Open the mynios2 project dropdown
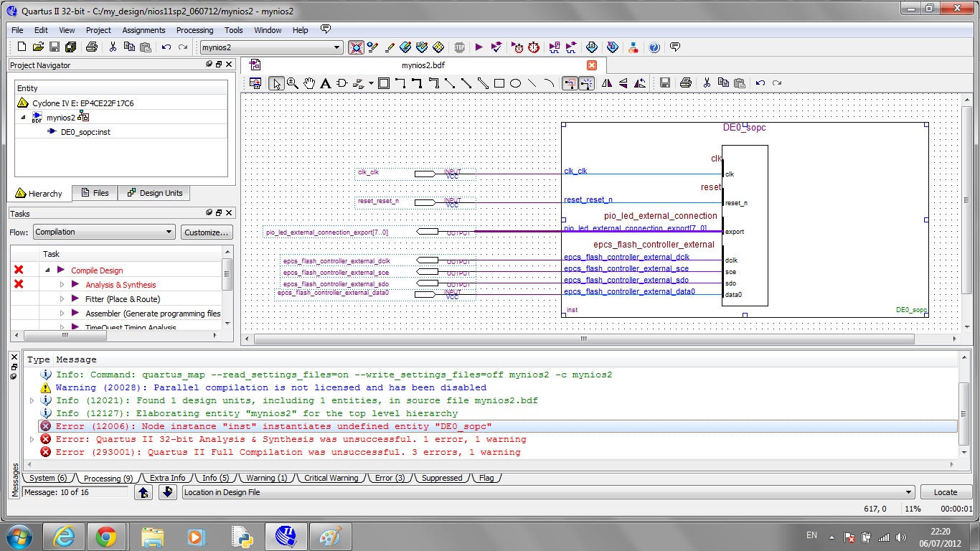980x551 pixels. (271, 47)
